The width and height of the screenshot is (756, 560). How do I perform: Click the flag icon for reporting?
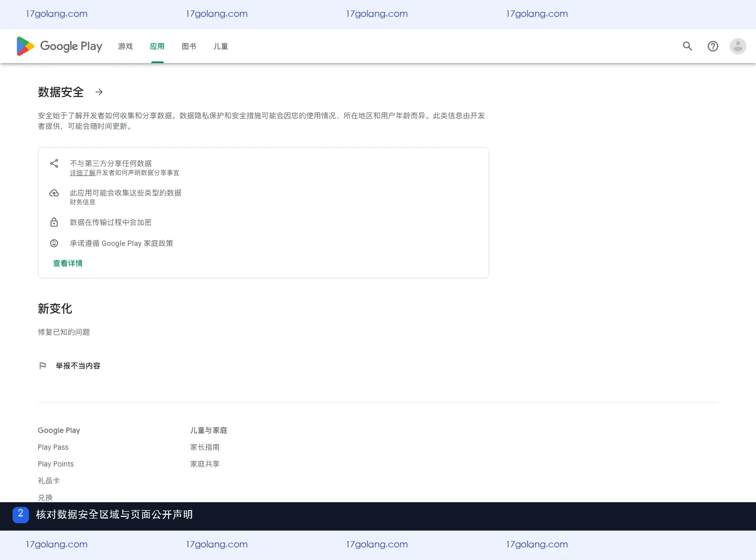[43, 366]
